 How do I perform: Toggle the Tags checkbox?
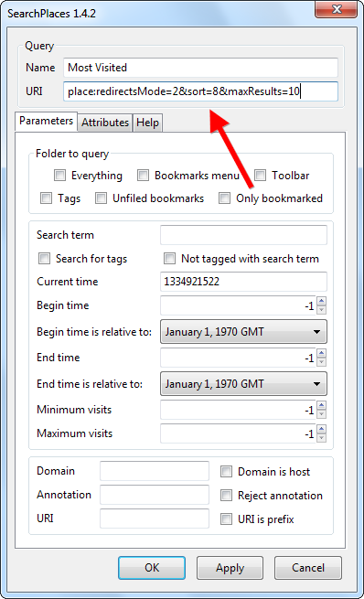pyautogui.click(x=47, y=198)
